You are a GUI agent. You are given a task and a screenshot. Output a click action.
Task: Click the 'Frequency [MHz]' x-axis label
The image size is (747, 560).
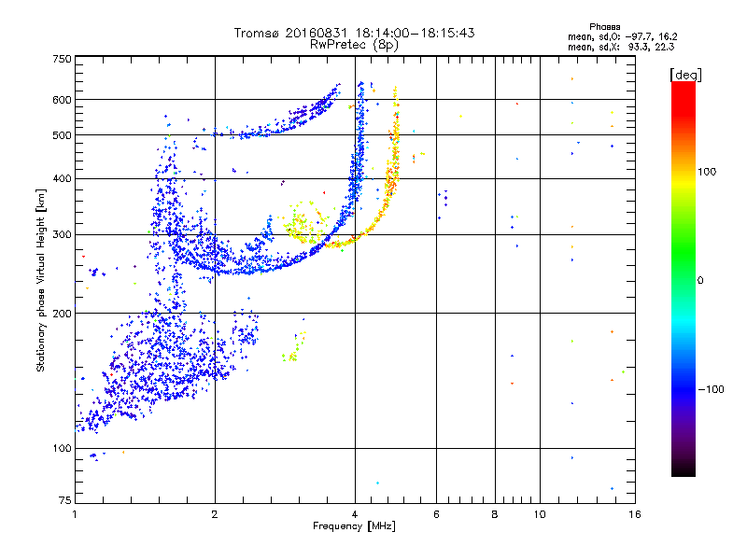click(354, 526)
